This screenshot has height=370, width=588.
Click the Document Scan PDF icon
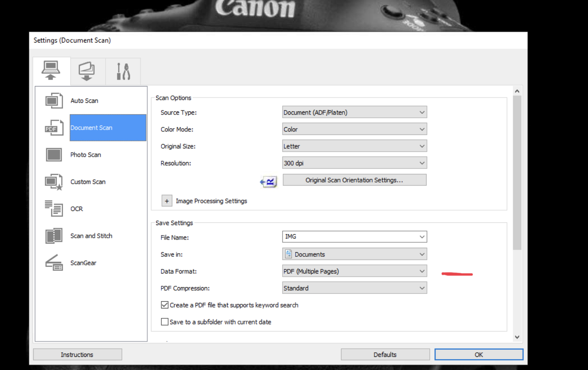click(x=54, y=128)
